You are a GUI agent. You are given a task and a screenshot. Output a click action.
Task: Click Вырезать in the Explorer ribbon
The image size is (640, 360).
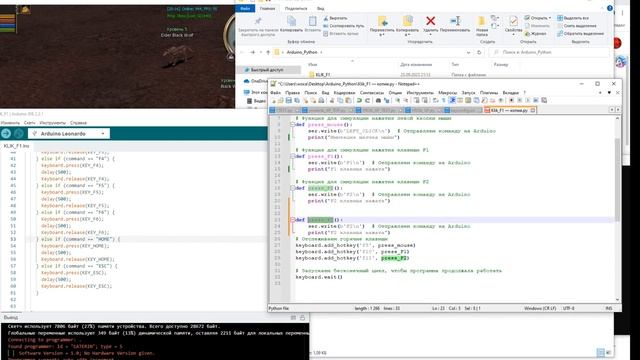(x=335, y=18)
